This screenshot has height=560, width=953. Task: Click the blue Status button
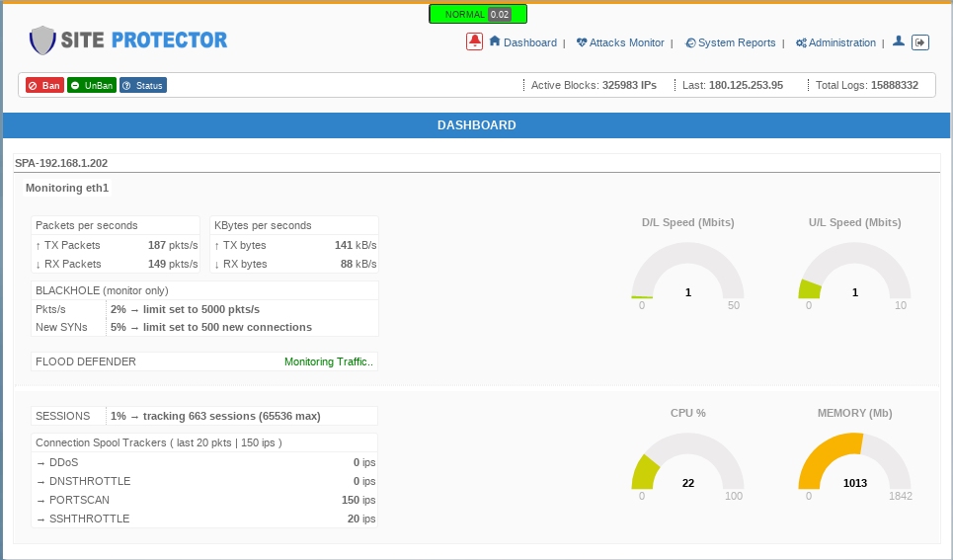pos(143,85)
